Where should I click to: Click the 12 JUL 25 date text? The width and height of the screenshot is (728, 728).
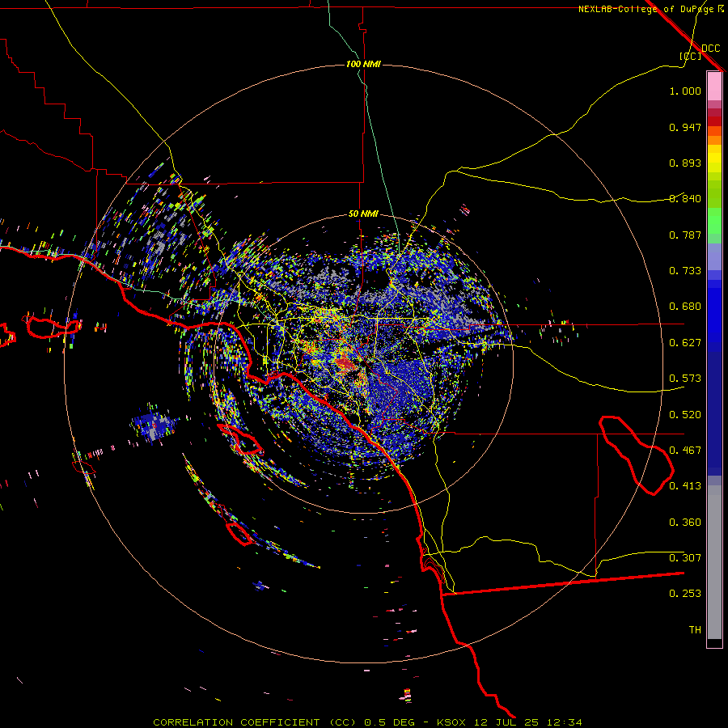point(506,722)
